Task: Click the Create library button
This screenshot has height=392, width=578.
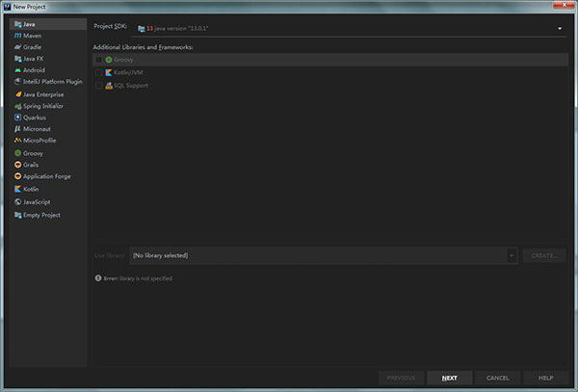Action: click(544, 255)
